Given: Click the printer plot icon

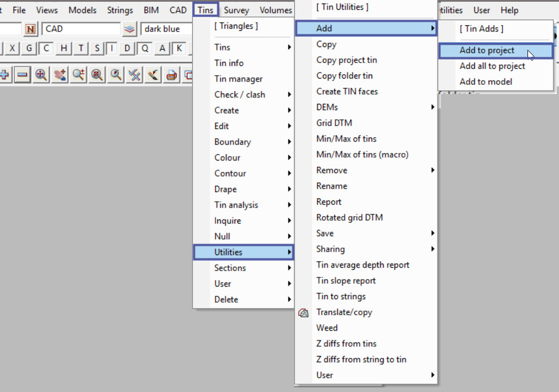Looking at the screenshot, I should click(x=171, y=75).
